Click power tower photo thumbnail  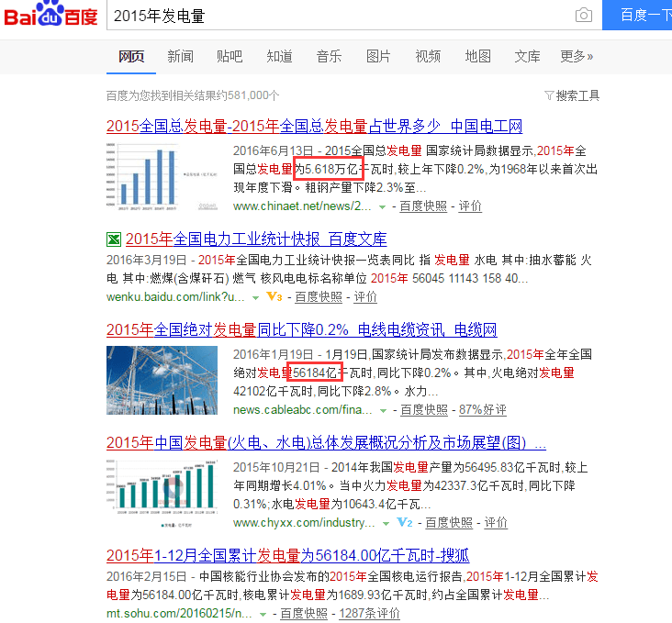[x=162, y=381]
